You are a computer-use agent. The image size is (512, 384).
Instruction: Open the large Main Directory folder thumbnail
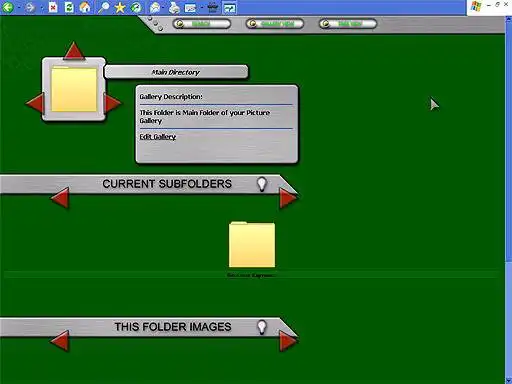pyautogui.click(x=74, y=89)
